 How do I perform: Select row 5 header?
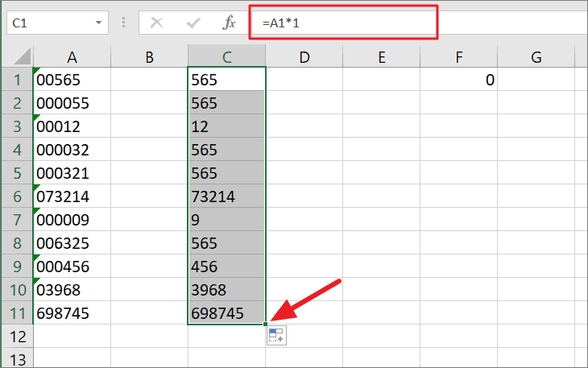click(17, 173)
